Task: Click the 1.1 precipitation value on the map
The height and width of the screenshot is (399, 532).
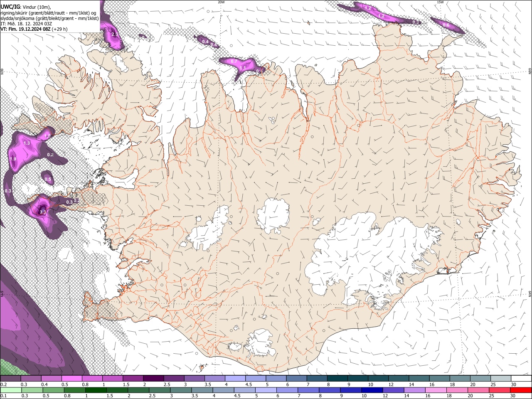Action: [x=243, y=67]
